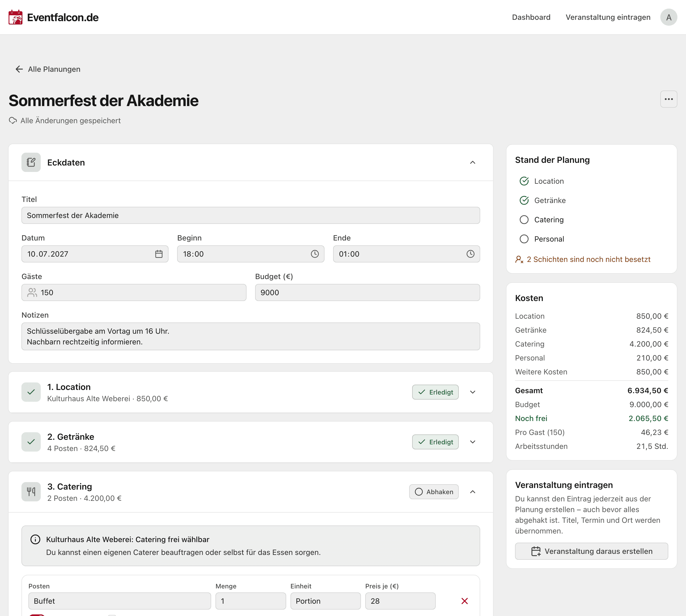Open the three-dots options menu
The image size is (686, 616).
pos(668,99)
